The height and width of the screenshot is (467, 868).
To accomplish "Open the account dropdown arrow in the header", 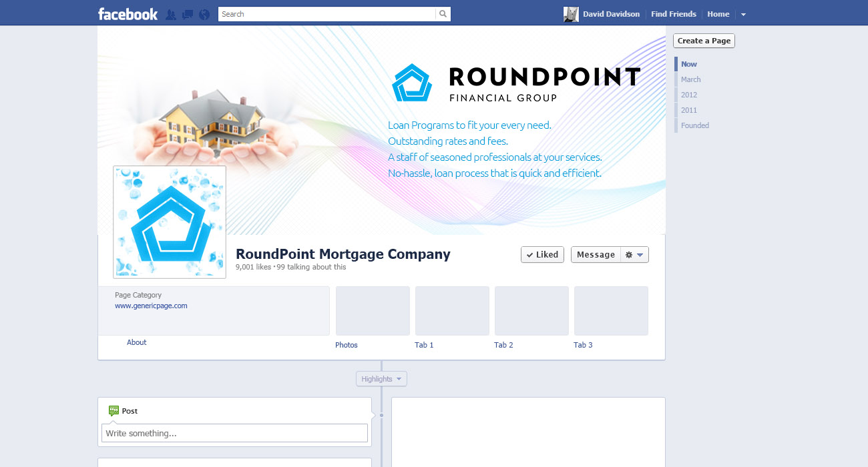I will pyautogui.click(x=743, y=14).
